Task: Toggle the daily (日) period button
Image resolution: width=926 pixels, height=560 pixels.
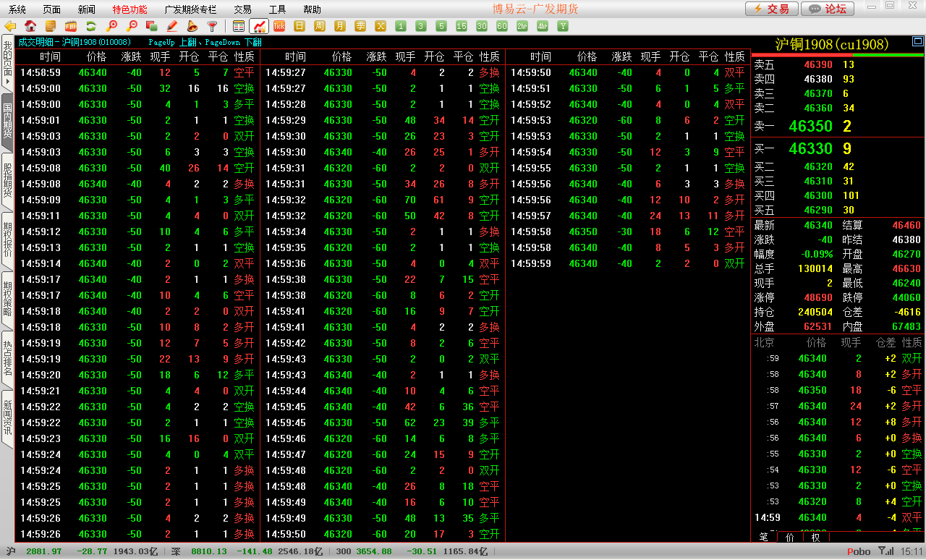Action: coord(300,26)
